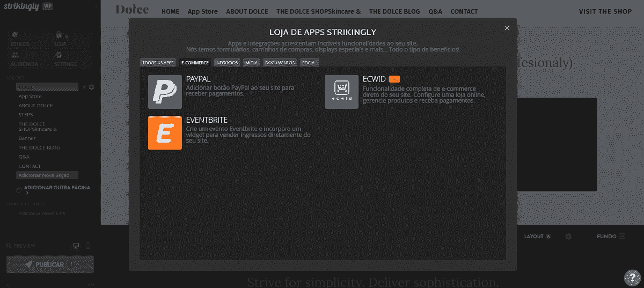Click the Publicar button
The height and width of the screenshot is (288, 644).
(50, 264)
